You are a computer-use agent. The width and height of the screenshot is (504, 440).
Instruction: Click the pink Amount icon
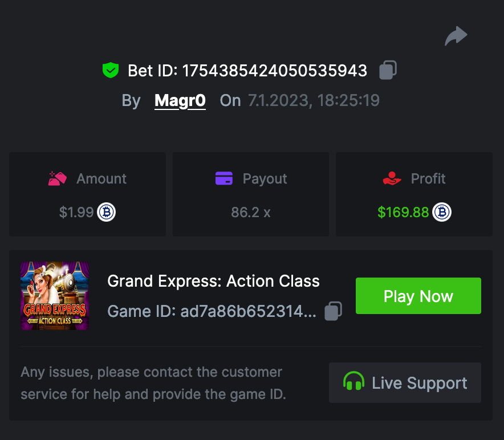58,178
